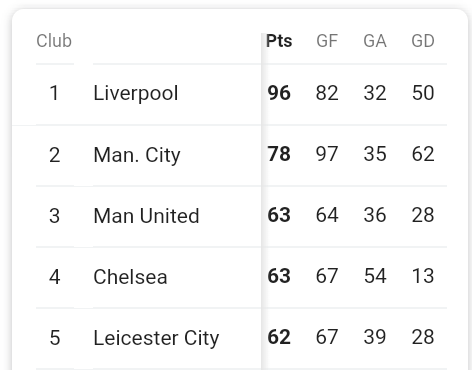
Task: Click Man. City's goal difference 62
Action: [423, 154]
